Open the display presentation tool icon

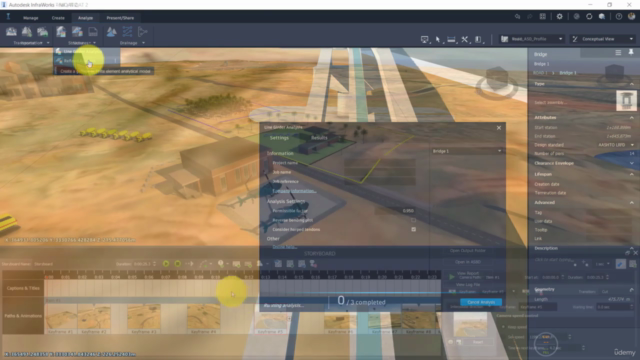[425, 39]
